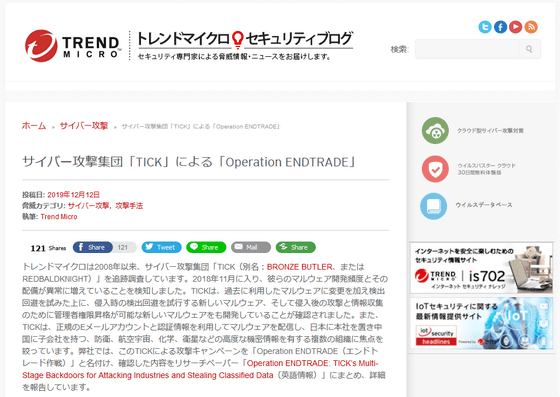Open the BRONZE BUTLER link
Image resolution: width=560 pixels, height=397 pixels.
299,267
